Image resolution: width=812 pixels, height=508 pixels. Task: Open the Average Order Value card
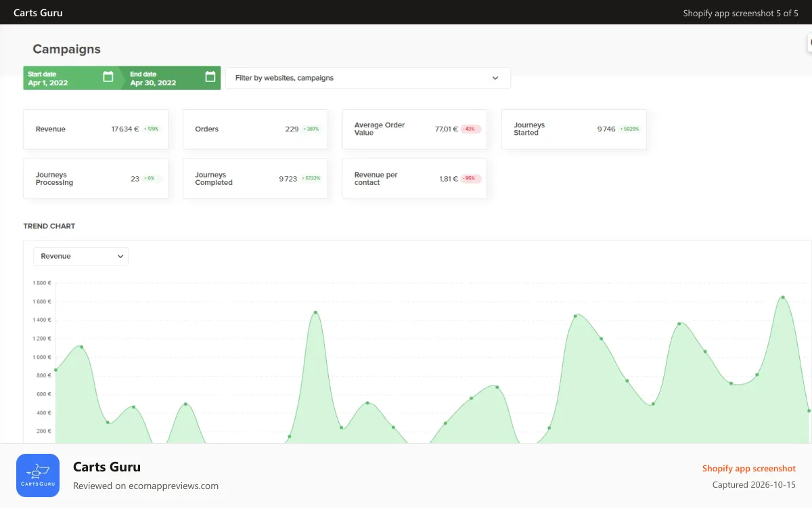pyautogui.click(x=415, y=129)
